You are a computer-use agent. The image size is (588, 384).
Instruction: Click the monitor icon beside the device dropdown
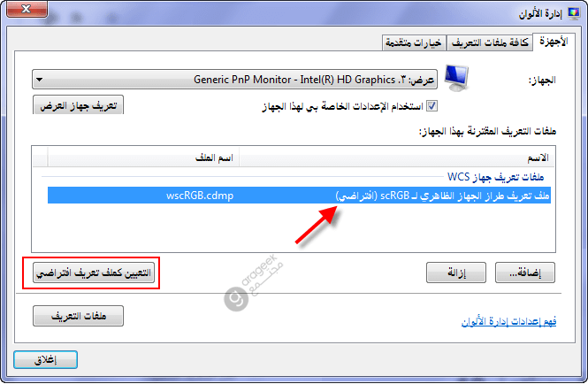point(456,78)
